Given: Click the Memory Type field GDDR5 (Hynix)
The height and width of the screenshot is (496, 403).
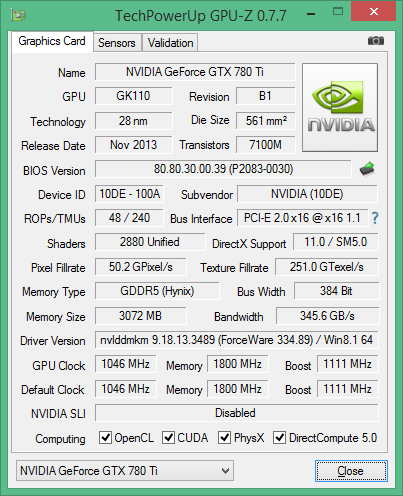Looking at the screenshot, I should pos(157,291).
